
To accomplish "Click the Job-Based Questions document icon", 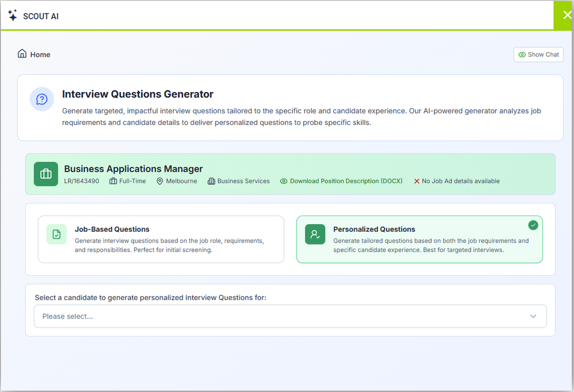I will tap(56, 234).
